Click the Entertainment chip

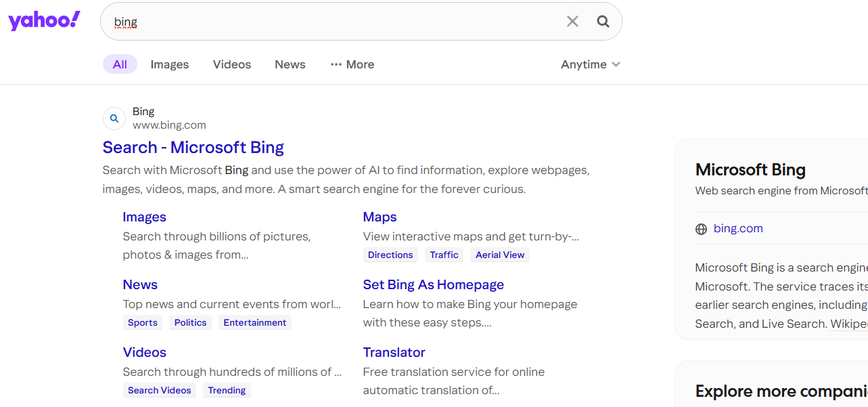coord(255,322)
